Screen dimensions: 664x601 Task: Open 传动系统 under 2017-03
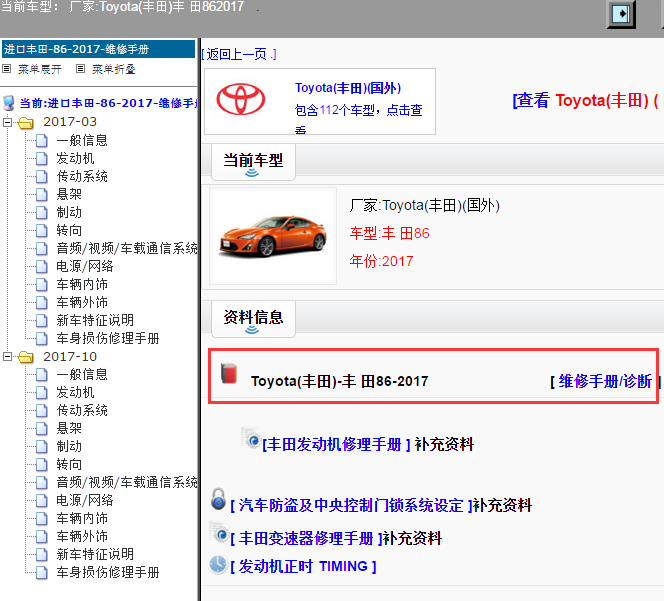coord(82,176)
